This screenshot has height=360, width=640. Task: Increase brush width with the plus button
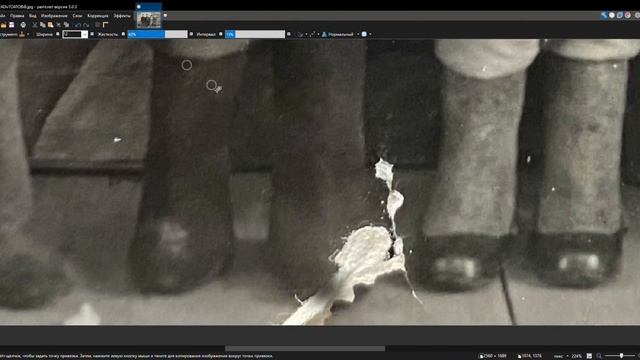point(92,34)
